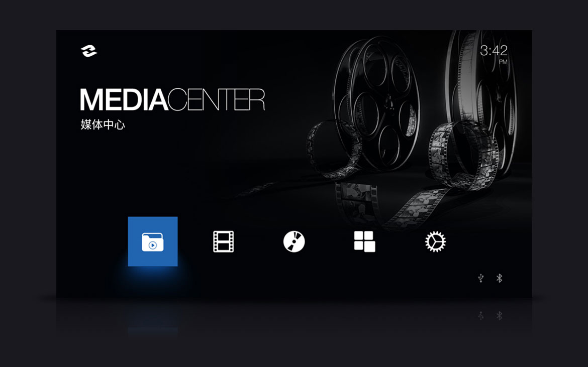Viewport: 588px width, 367px height.
Task: Select the film strip video icon
Action: coord(223,241)
